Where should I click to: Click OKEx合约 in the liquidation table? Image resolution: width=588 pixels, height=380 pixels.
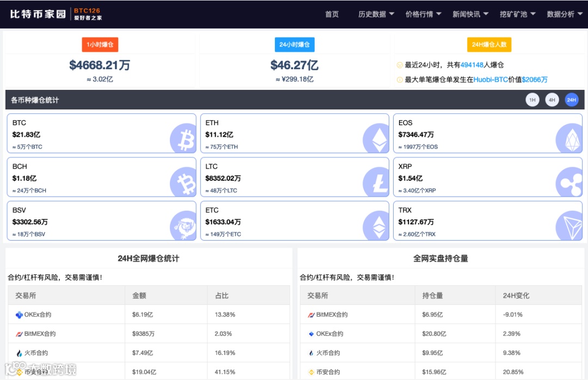pyautogui.click(x=38, y=315)
